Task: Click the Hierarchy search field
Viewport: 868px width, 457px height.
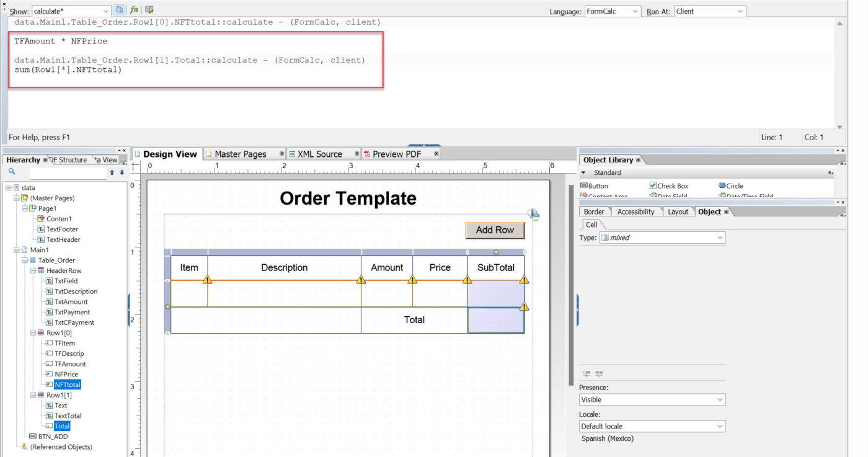Action: 68,172
